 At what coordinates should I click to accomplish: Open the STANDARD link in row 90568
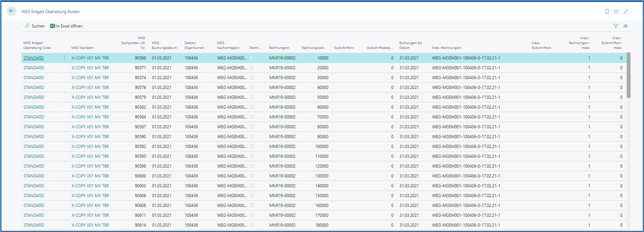click(34, 58)
